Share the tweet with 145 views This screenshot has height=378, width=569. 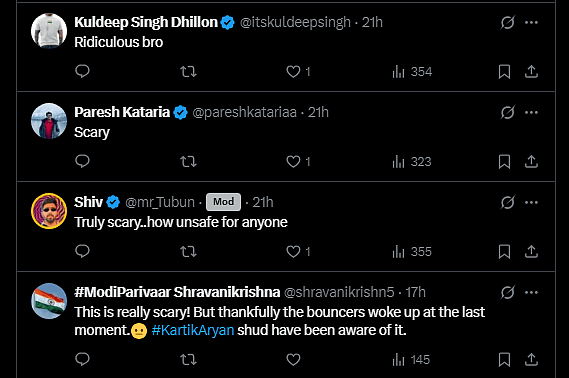[531, 359]
